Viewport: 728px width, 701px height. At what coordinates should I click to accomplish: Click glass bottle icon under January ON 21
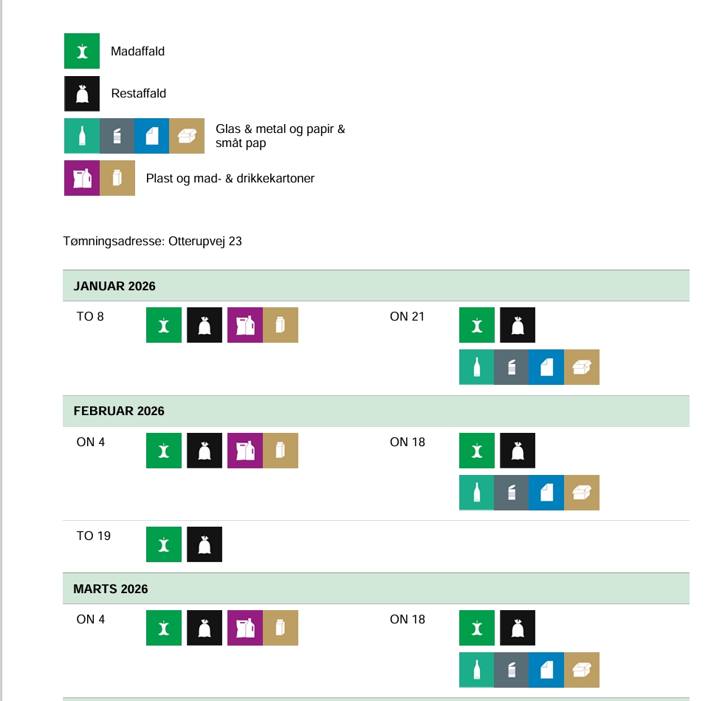click(x=477, y=367)
